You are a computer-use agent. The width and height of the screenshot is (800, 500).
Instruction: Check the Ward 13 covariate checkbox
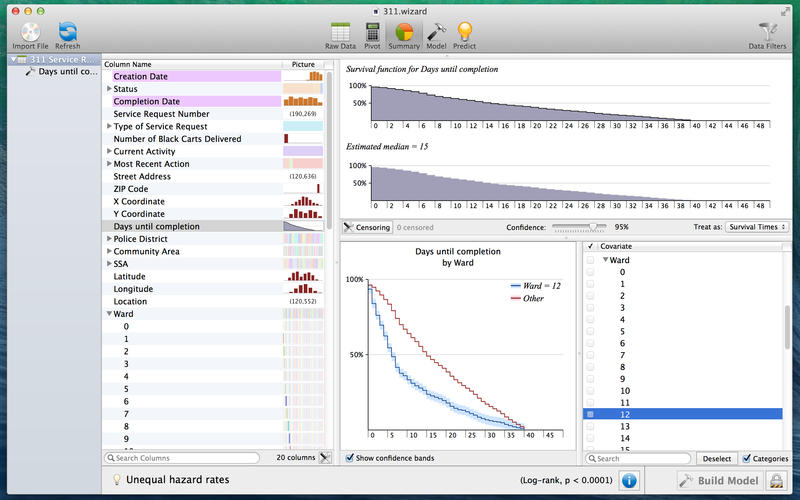pos(590,426)
